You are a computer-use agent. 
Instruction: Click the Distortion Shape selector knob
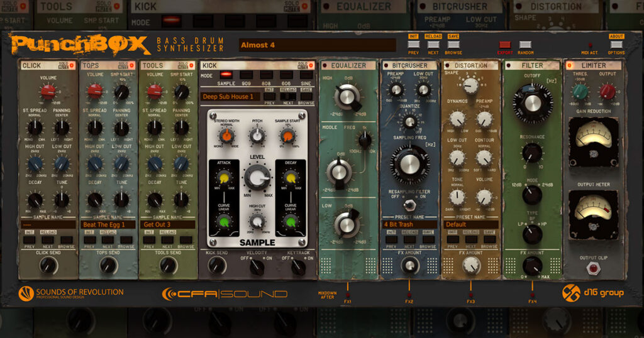click(x=470, y=85)
